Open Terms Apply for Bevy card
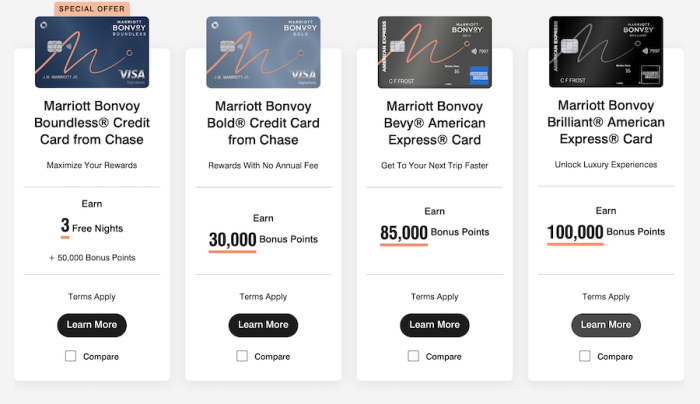Screen dimensions: 700x404 (x=435, y=297)
